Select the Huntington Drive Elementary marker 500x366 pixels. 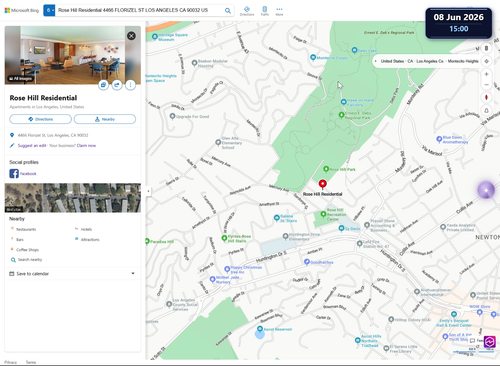285,236
